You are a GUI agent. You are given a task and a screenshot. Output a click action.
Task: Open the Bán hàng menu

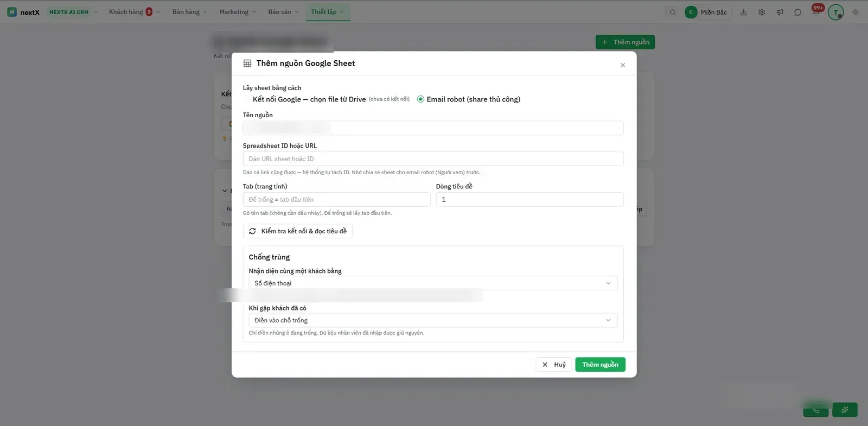point(189,12)
